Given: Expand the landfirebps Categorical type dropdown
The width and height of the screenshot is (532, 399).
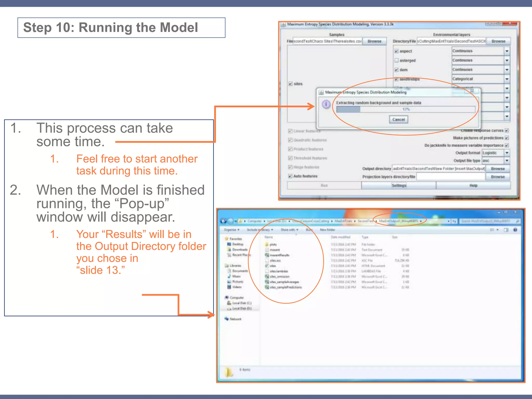Looking at the screenshot, I should 507,79.
